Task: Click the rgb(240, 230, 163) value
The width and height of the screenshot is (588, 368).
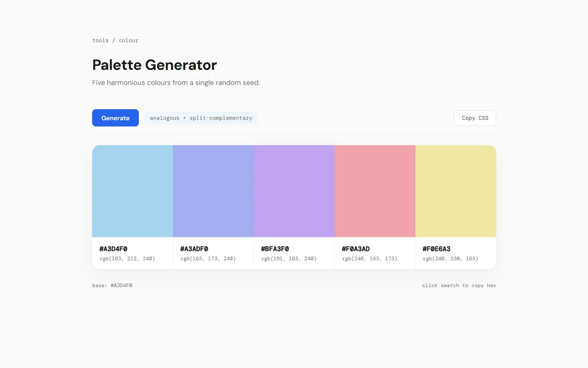Action: [x=450, y=259]
